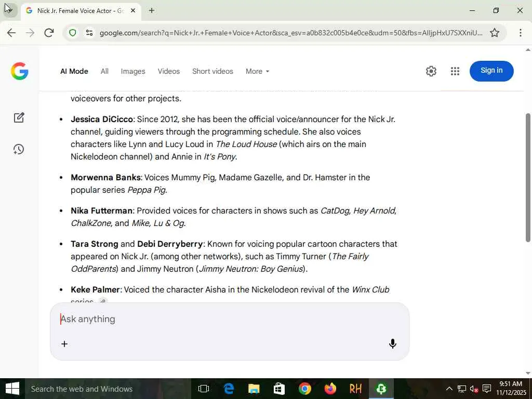Click the taskbar clock showing 9:51 AM
Image resolution: width=532 pixels, height=399 pixels.
click(x=511, y=389)
